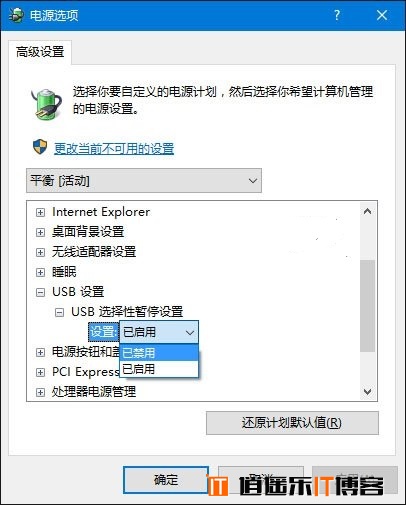Open the 已启用 setting combo box
This screenshot has height=505, width=406.
click(x=159, y=332)
